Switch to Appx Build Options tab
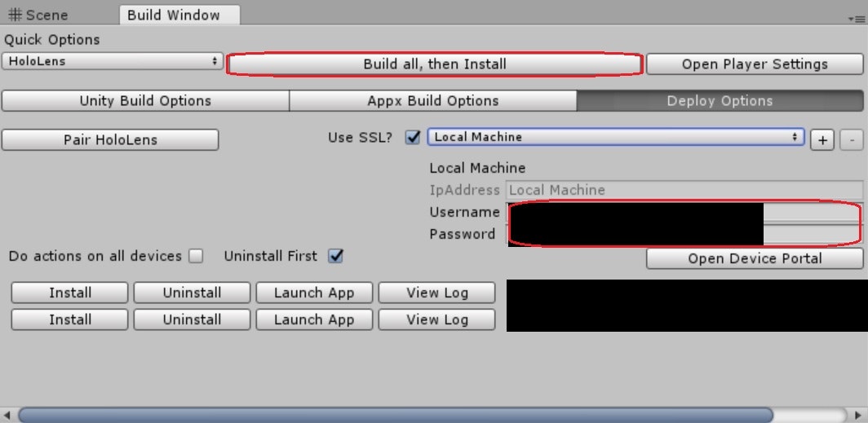Image resolution: width=868 pixels, height=423 pixels. pyautogui.click(x=433, y=100)
